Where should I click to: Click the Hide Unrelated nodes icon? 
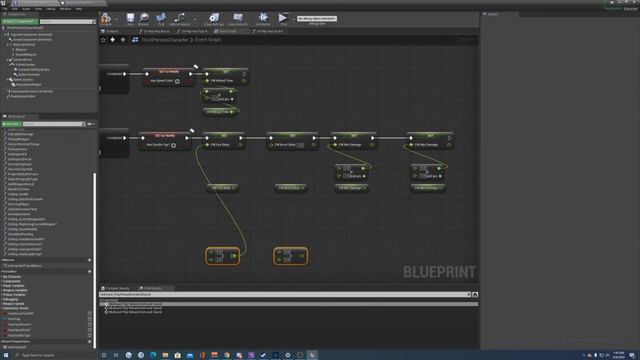pyautogui.click(x=180, y=18)
